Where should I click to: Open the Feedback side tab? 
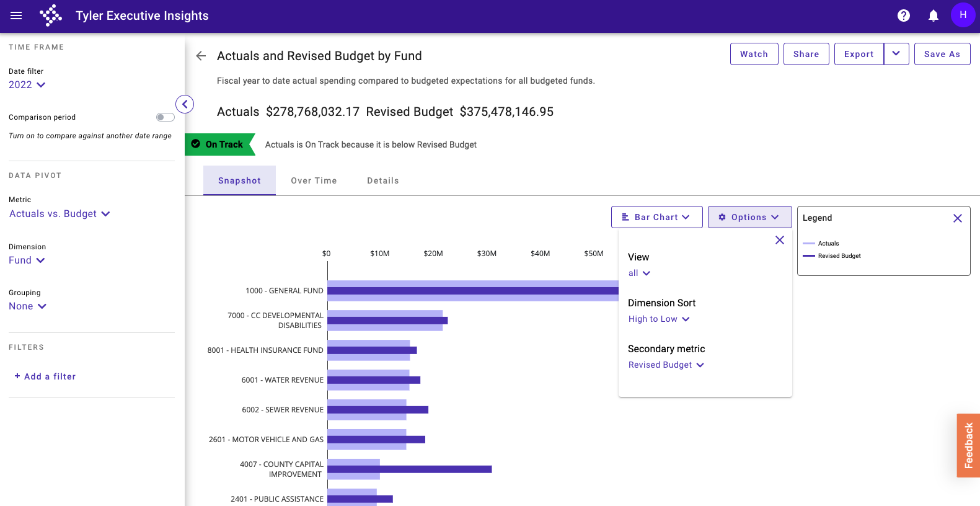click(968, 445)
